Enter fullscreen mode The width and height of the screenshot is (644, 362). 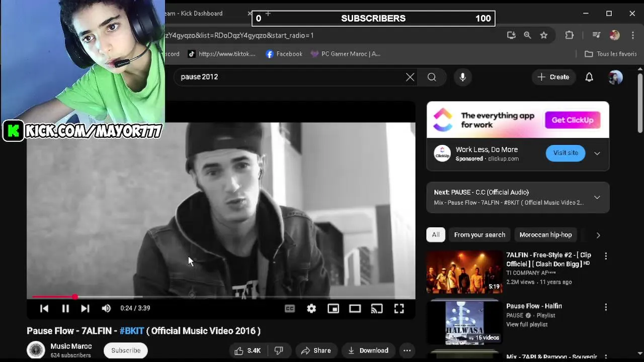(399, 309)
